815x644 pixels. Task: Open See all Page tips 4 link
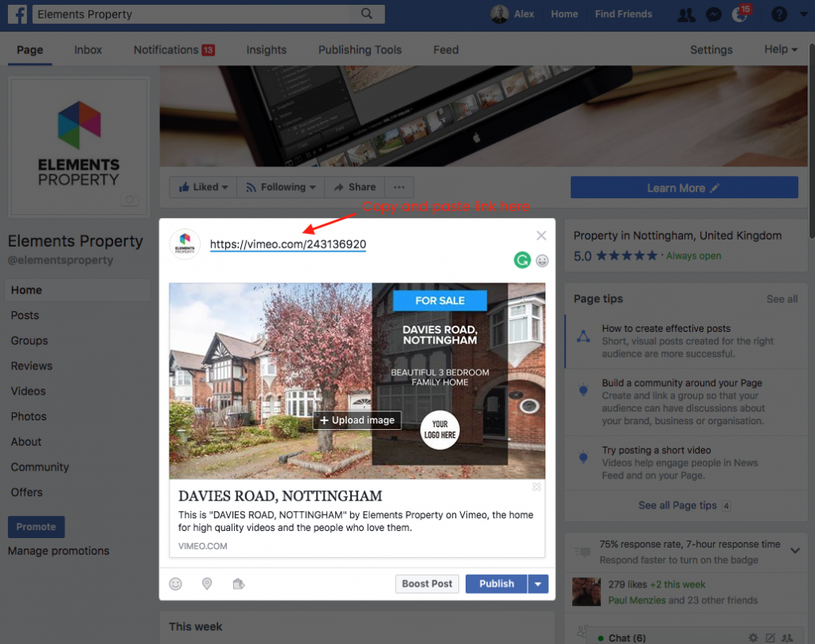click(x=684, y=505)
